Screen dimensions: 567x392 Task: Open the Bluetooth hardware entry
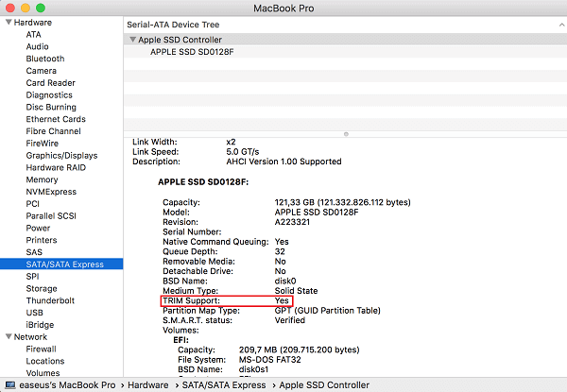[x=45, y=59]
